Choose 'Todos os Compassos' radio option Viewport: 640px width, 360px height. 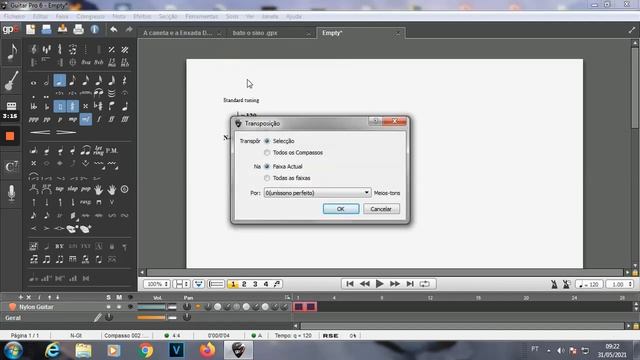pyautogui.click(x=267, y=153)
